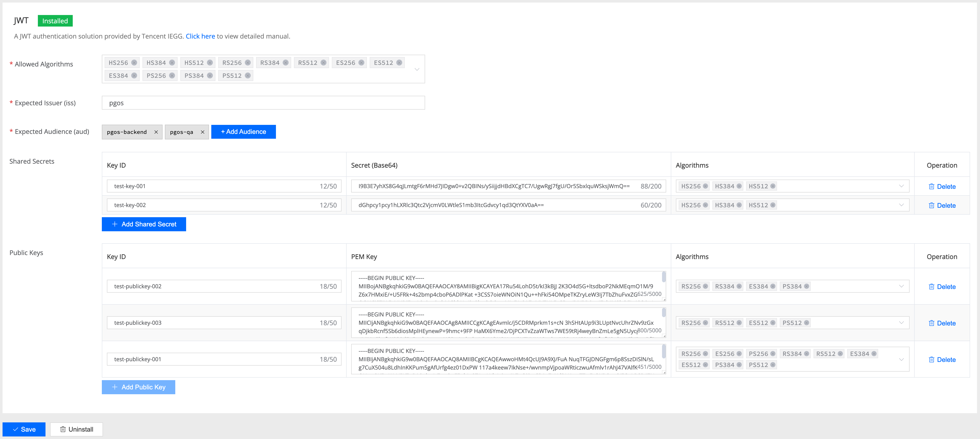
Task: Open the Click here manual link
Action: click(200, 36)
